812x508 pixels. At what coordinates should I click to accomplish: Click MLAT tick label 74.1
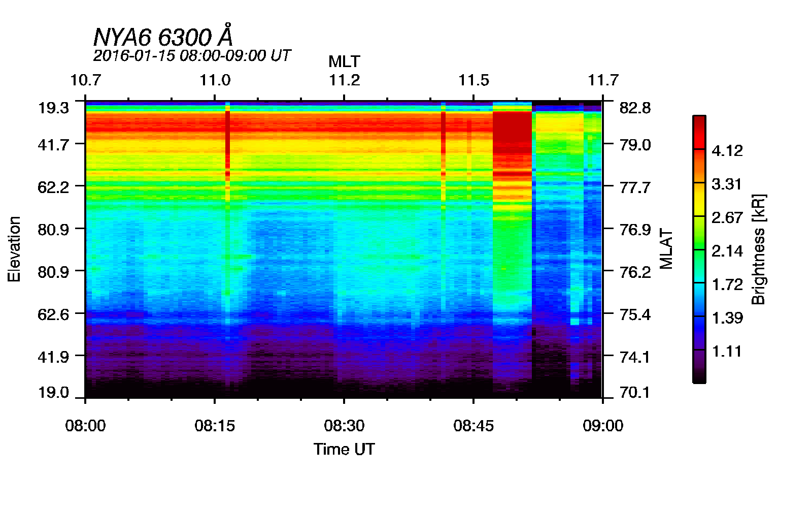635,357
